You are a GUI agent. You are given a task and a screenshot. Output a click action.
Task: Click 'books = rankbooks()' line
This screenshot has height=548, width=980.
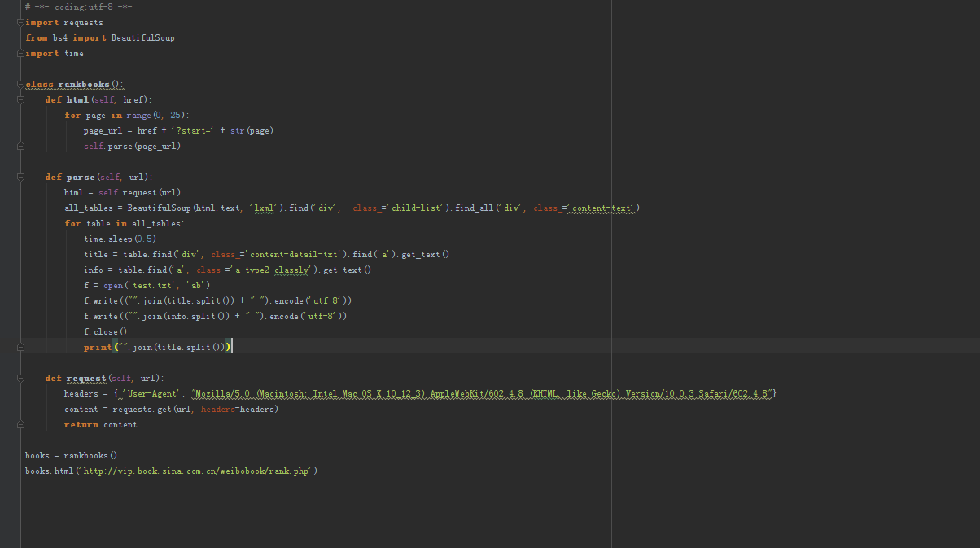click(72, 455)
